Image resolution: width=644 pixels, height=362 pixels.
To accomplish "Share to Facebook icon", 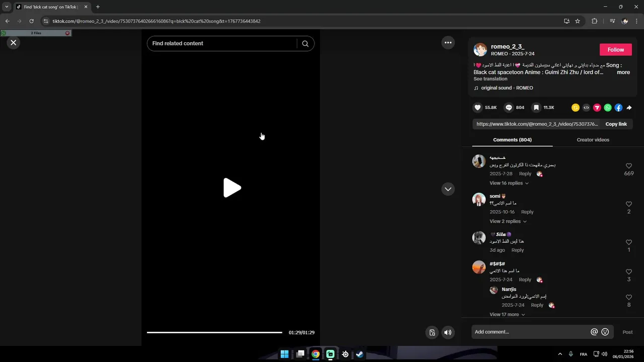I will [618, 108].
